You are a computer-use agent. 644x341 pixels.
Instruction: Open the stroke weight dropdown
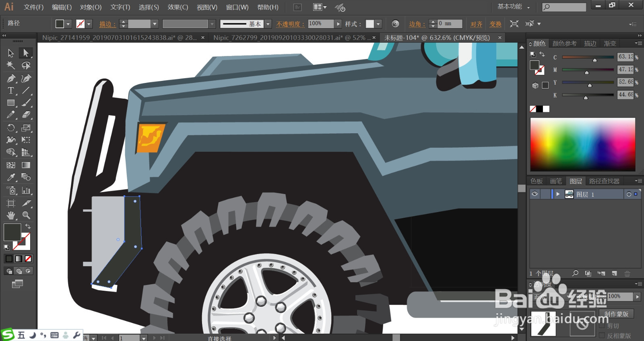pos(155,24)
